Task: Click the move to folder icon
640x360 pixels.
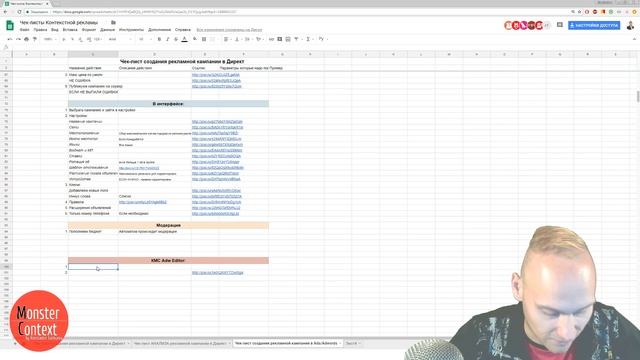Action: (x=113, y=22)
